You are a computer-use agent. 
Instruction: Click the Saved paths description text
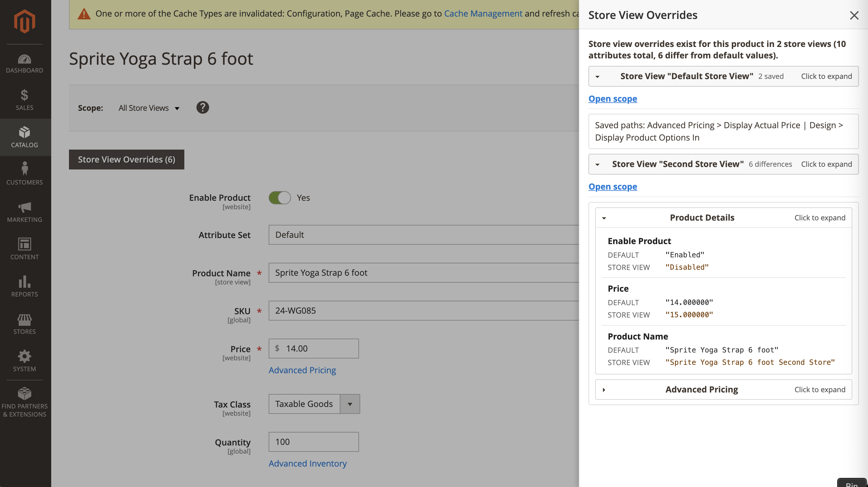[719, 131]
